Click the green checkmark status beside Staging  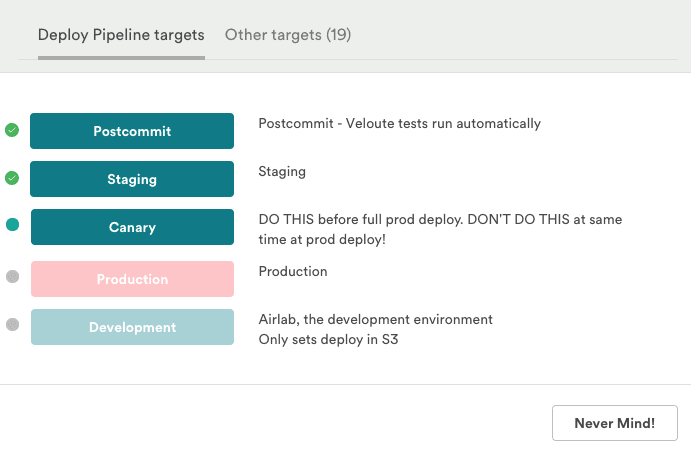coord(12,178)
